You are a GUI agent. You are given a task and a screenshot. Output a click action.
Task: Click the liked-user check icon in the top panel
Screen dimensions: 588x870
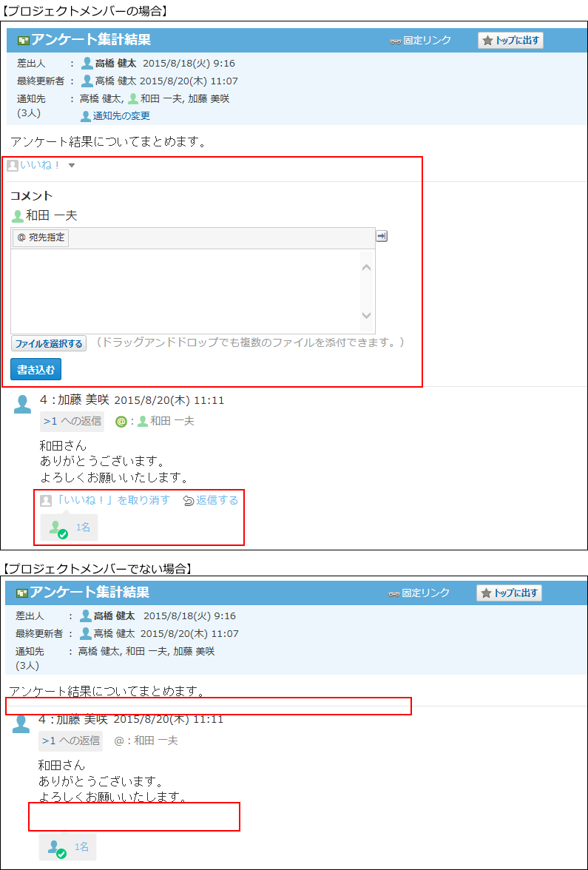point(64,534)
